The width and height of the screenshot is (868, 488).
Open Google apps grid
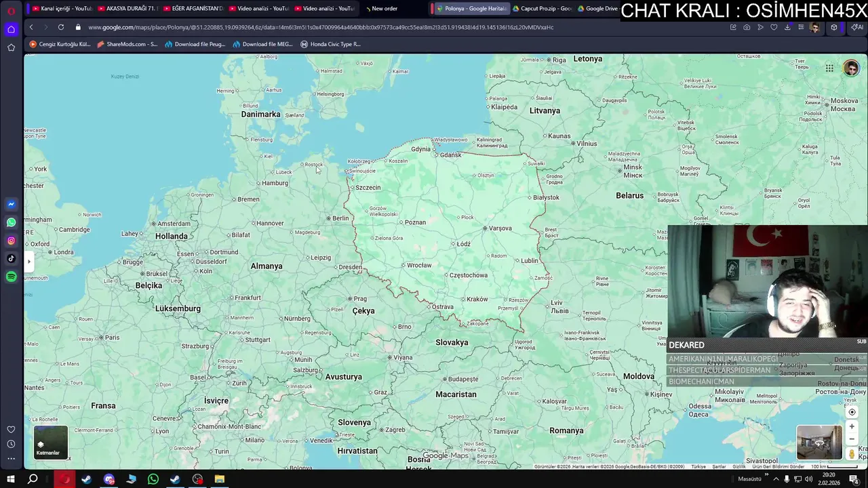point(829,68)
